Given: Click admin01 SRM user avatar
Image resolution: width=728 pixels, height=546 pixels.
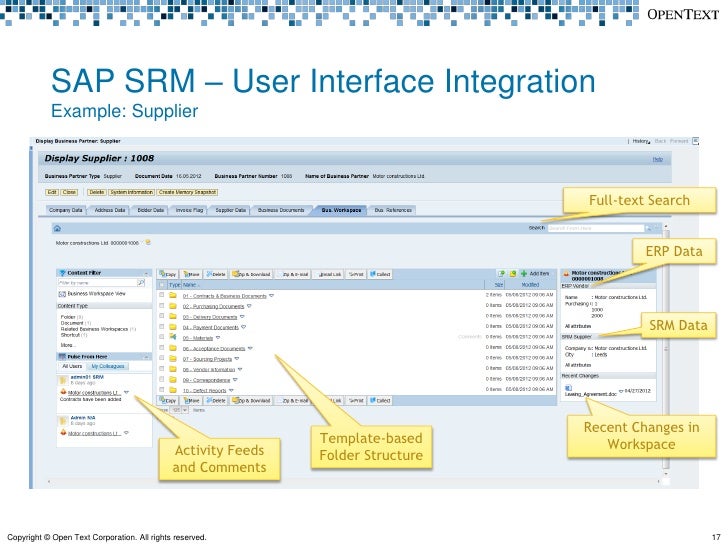Looking at the screenshot, I should (x=64, y=380).
